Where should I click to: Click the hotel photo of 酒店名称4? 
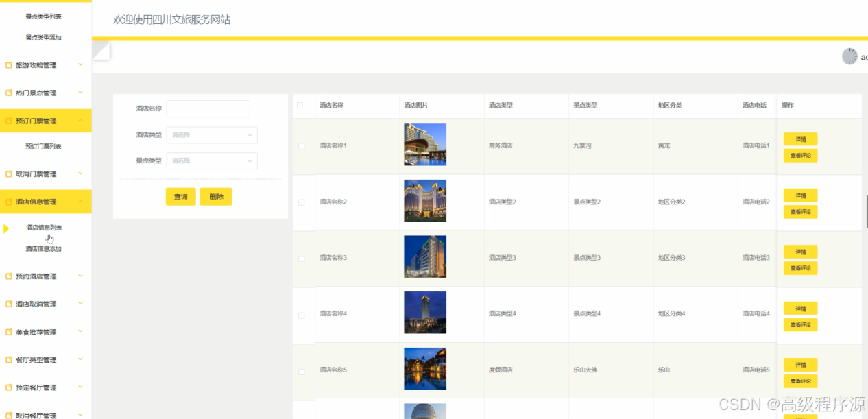pos(425,313)
